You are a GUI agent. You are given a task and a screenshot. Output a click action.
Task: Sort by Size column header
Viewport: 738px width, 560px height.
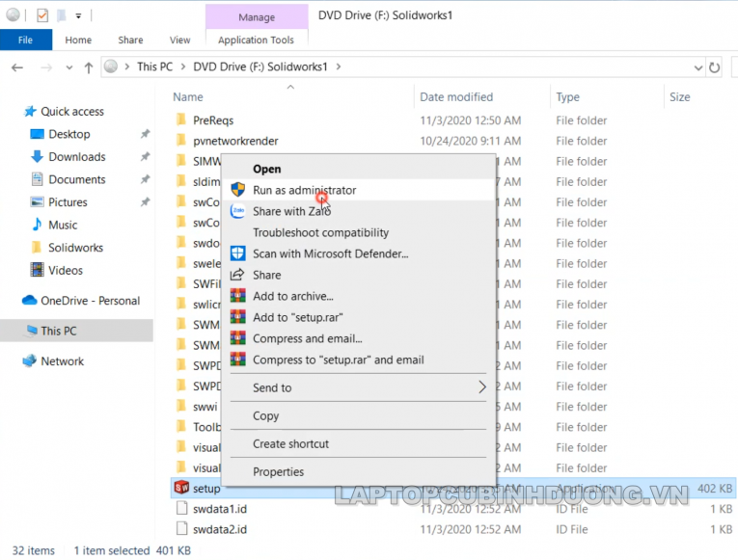click(680, 96)
